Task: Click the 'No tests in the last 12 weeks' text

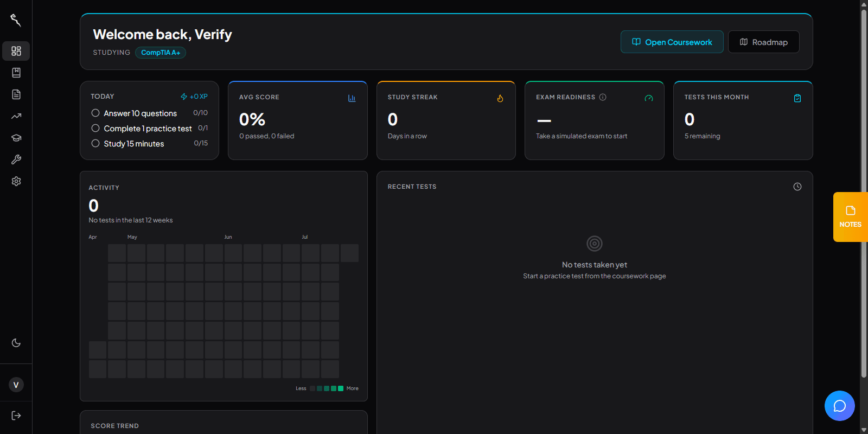Action: pyautogui.click(x=131, y=220)
